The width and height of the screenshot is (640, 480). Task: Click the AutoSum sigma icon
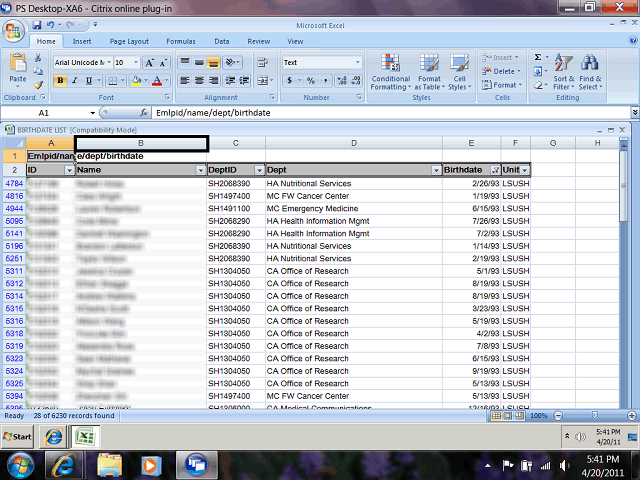tap(538, 58)
